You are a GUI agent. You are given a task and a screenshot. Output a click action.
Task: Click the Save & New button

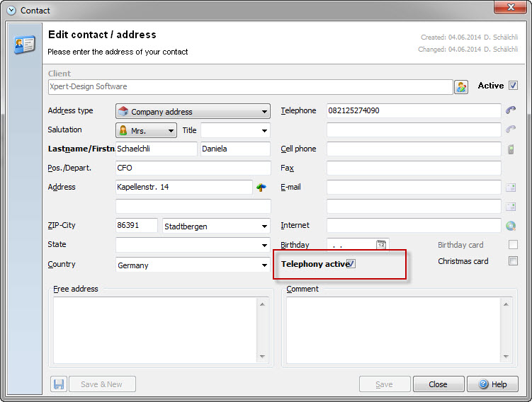point(102,384)
